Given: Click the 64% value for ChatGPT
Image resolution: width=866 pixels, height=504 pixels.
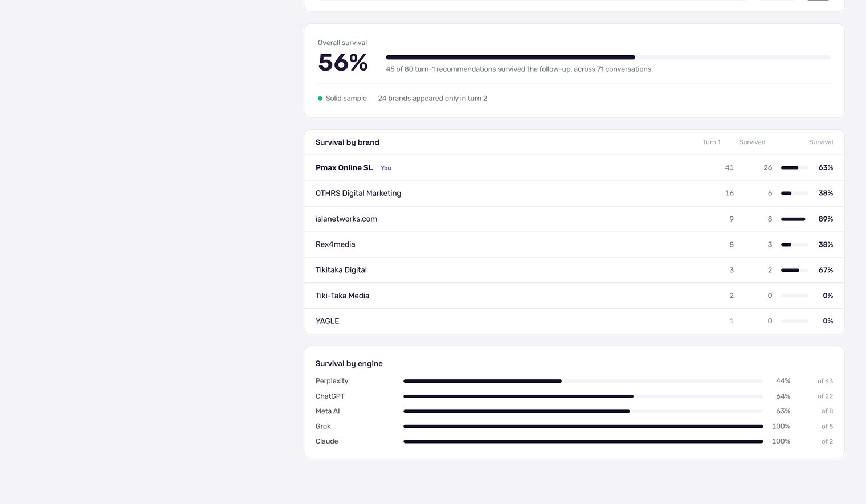Looking at the screenshot, I should (783, 396).
